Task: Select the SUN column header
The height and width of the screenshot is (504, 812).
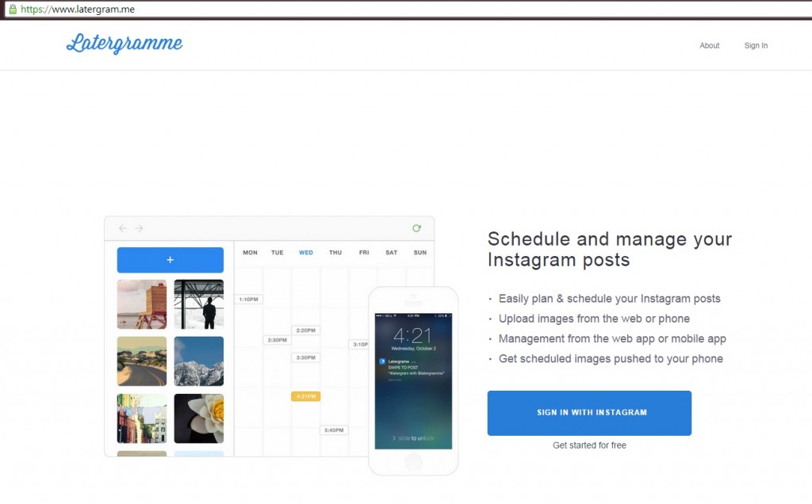Action: click(420, 253)
